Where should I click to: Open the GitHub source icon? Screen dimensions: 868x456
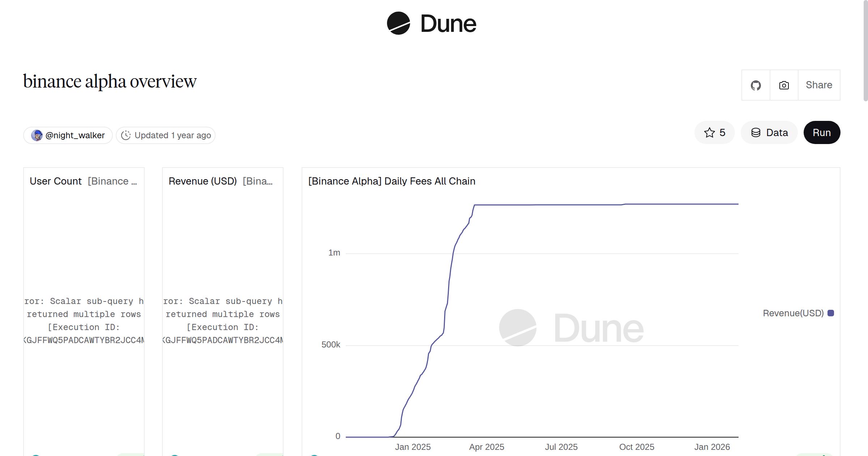coord(756,85)
